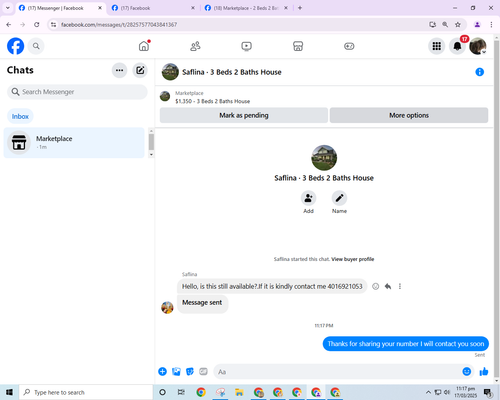Attach a file with photo icon
The width and height of the screenshot is (500, 400).
pyautogui.click(x=176, y=371)
